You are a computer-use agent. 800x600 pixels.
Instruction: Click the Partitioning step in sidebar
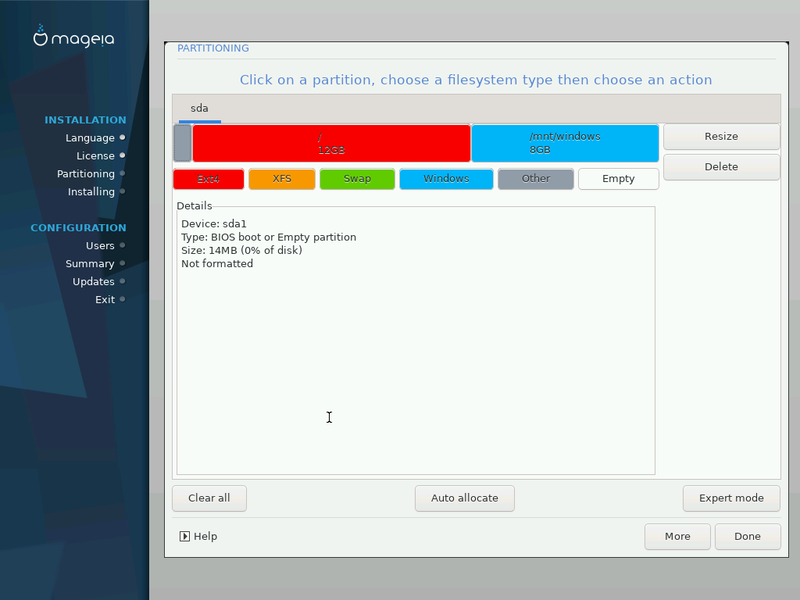coord(86,174)
